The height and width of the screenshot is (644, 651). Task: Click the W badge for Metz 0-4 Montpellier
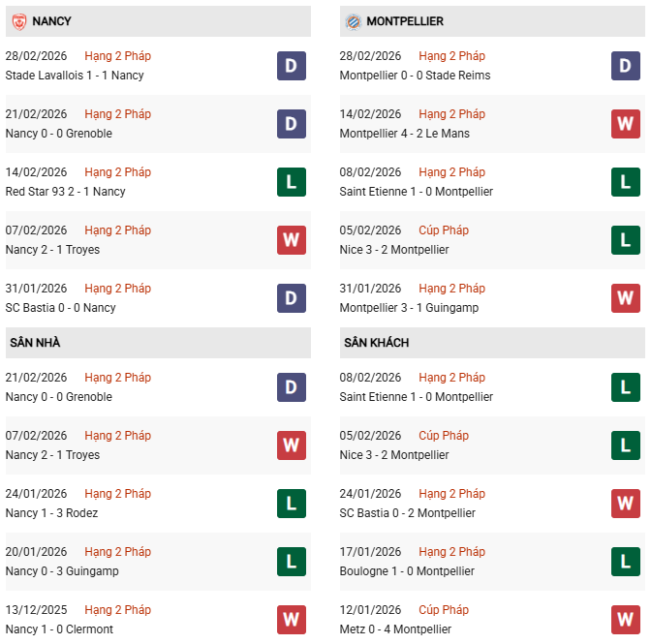click(626, 619)
